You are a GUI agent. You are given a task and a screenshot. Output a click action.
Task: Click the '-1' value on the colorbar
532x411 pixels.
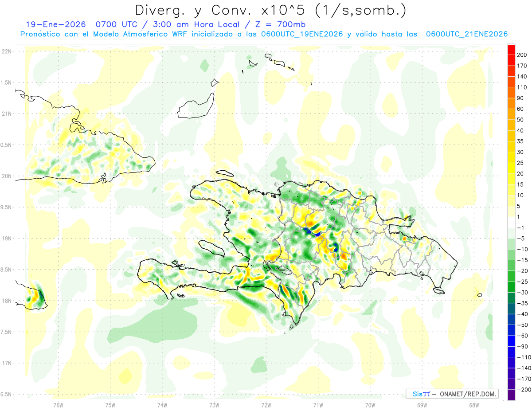coord(520,228)
